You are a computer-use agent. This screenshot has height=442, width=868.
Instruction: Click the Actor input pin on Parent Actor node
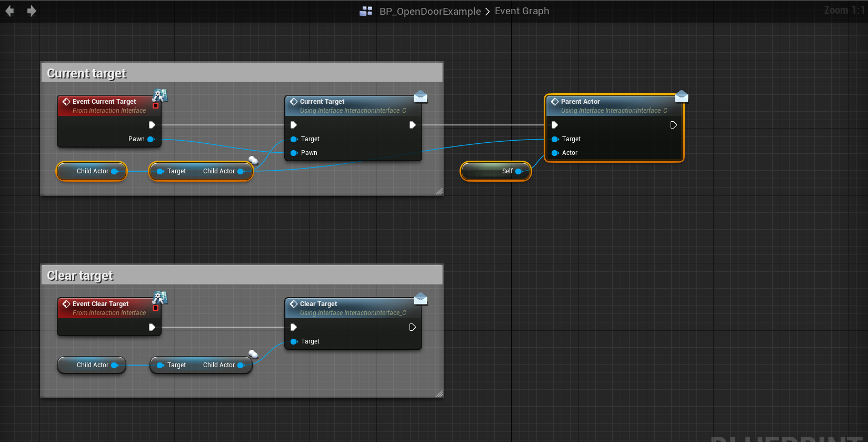pos(555,153)
